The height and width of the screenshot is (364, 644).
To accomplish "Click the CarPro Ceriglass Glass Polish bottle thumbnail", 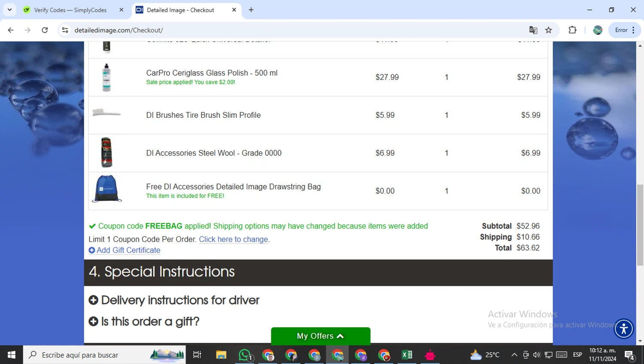I will (x=106, y=77).
